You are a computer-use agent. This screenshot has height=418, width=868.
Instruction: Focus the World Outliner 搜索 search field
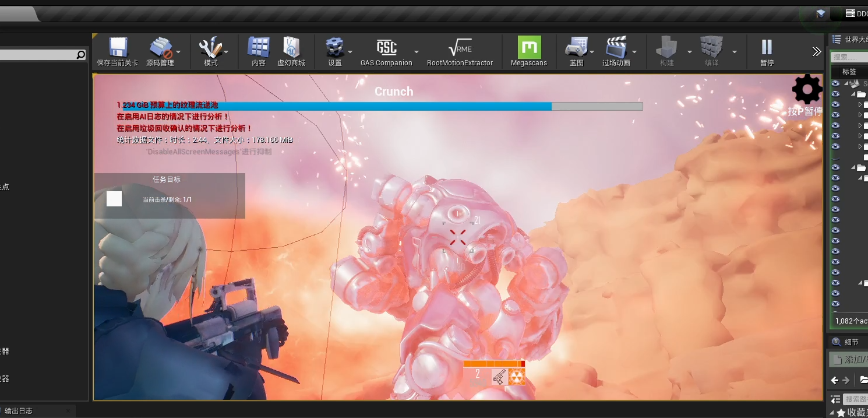pyautogui.click(x=849, y=57)
